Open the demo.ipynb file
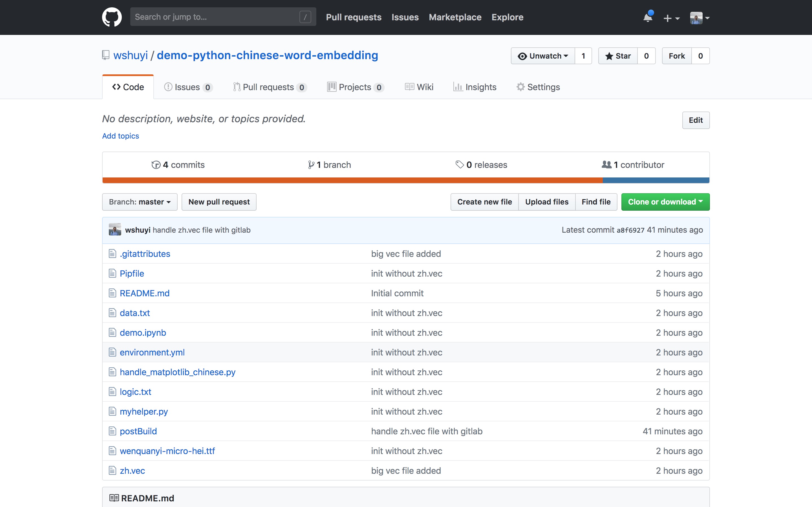This screenshot has height=507, width=812. click(143, 333)
